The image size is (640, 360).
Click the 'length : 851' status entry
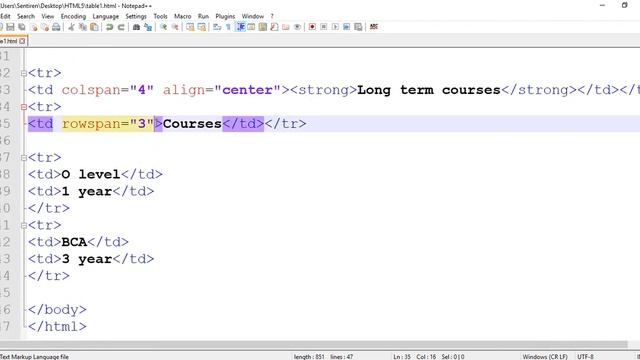point(309,357)
